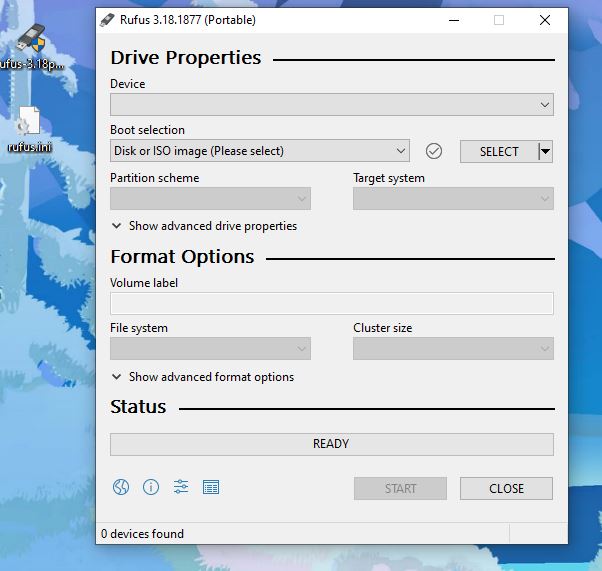This screenshot has height=571, width=602.
Task: Select the rufus.ini desktop file
Action: pyautogui.click(x=29, y=130)
